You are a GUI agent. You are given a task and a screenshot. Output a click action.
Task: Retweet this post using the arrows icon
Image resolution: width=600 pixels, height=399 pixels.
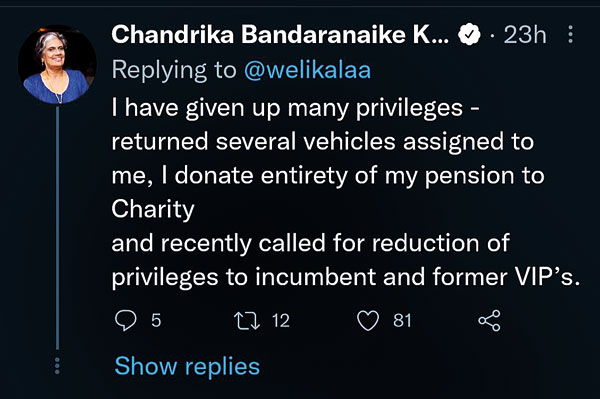click(247, 321)
